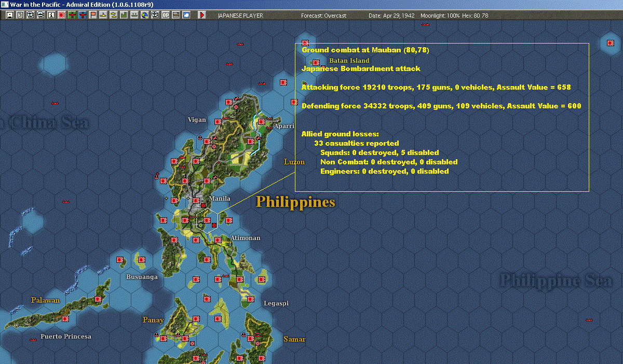Click 'Japanese Bombardment attack' report line
623x364 pixels.
tap(361, 68)
